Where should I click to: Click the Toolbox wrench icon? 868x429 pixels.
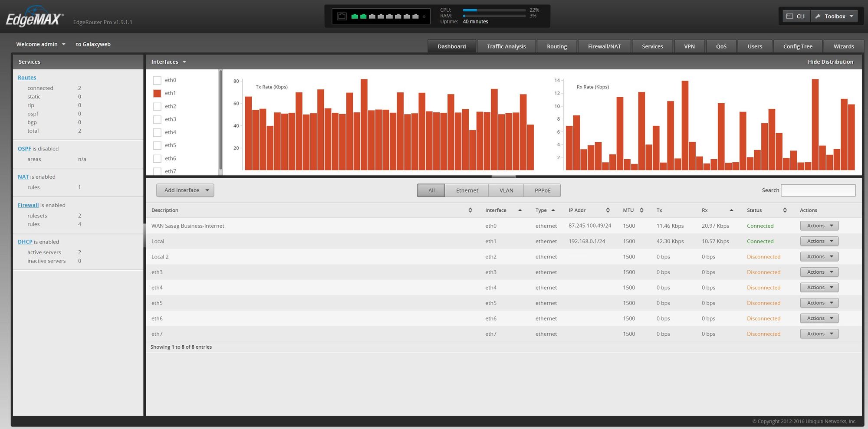(818, 16)
